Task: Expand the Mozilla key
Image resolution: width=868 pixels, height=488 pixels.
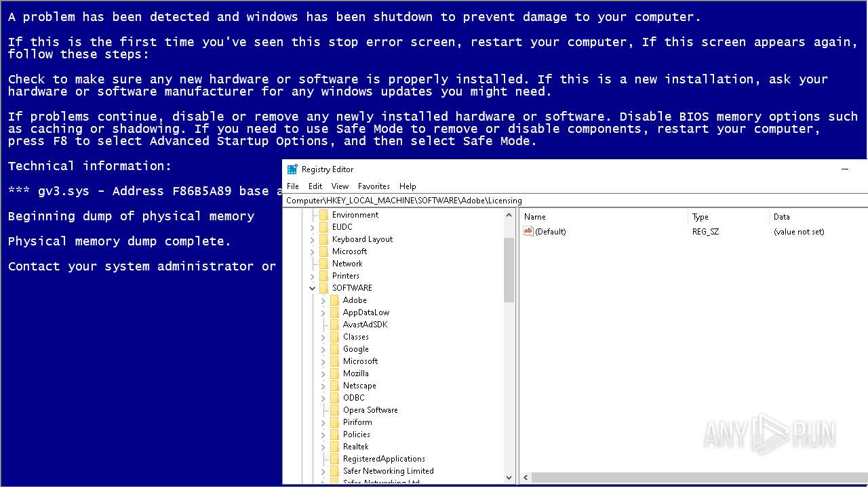Action: click(x=323, y=373)
